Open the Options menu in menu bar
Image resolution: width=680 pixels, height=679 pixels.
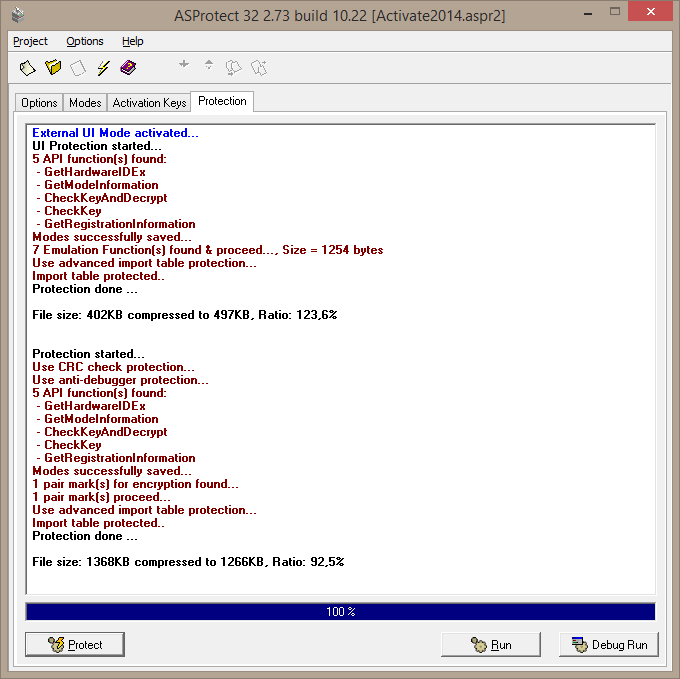tap(85, 41)
